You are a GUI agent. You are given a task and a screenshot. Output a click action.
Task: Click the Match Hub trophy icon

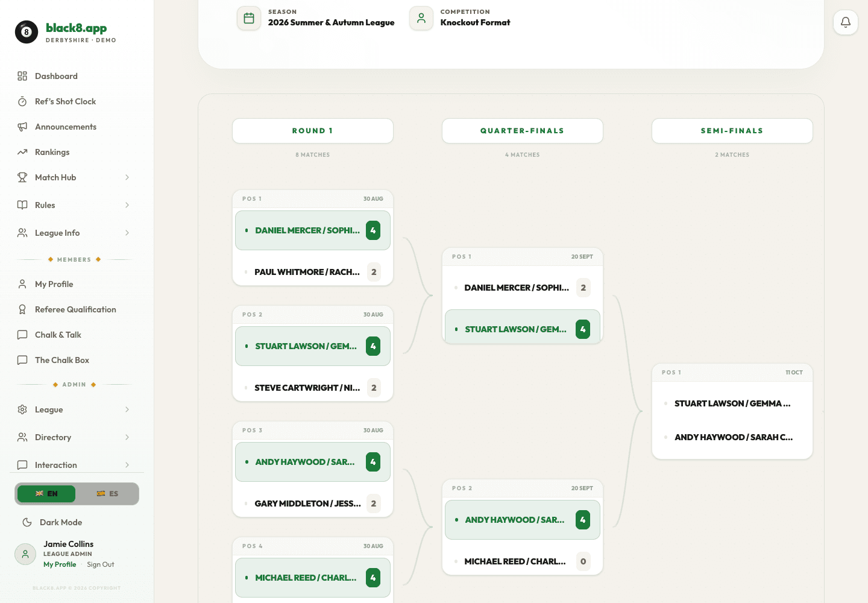tap(22, 177)
